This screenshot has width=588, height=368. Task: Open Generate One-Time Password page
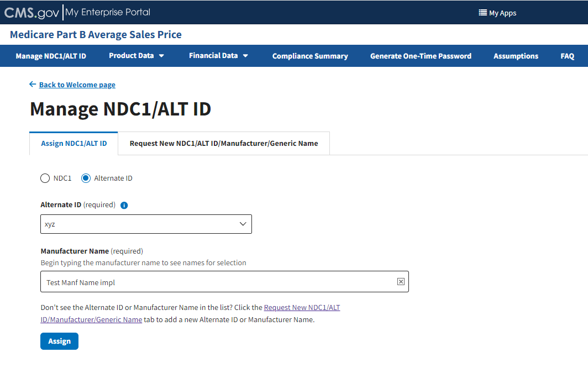(421, 56)
